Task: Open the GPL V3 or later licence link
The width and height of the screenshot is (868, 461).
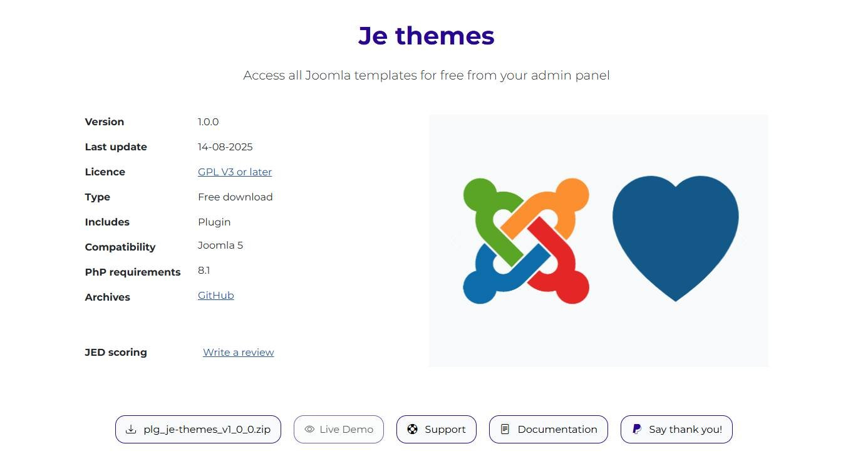Action: pos(235,172)
